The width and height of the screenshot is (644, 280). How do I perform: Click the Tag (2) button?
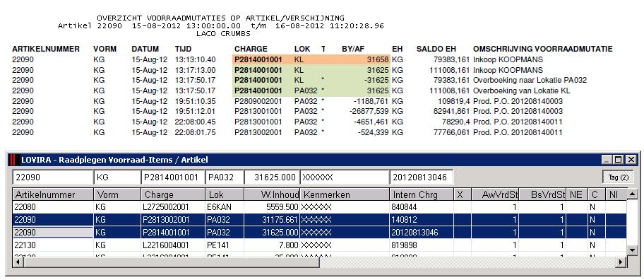point(619,177)
